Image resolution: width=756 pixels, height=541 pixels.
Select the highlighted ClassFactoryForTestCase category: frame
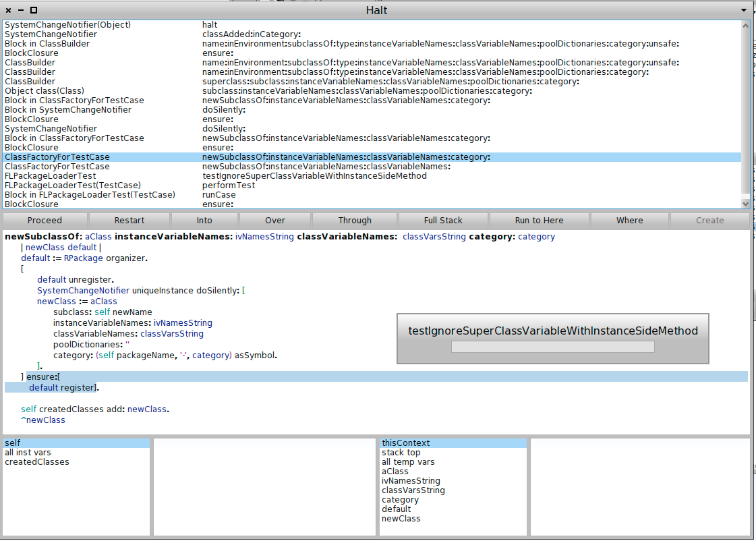(x=372, y=157)
